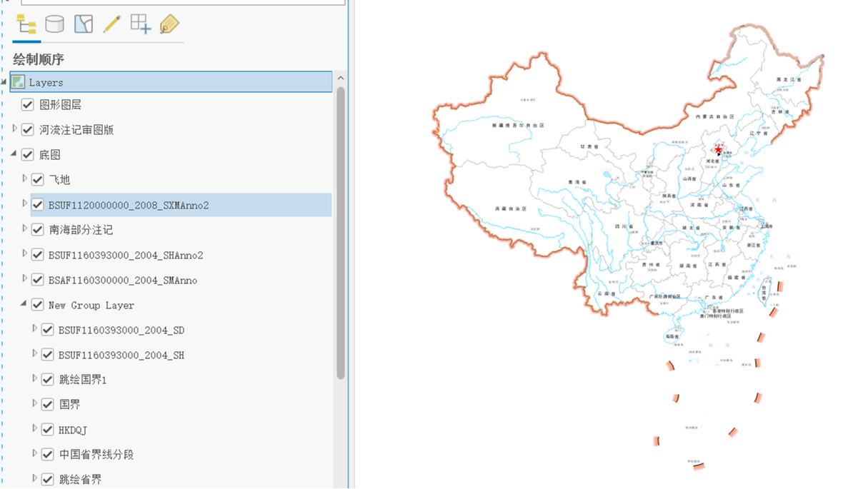This screenshot has width=868, height=489.
Task: Choose List By Snapping icon
Action: (x=141, y=24)
